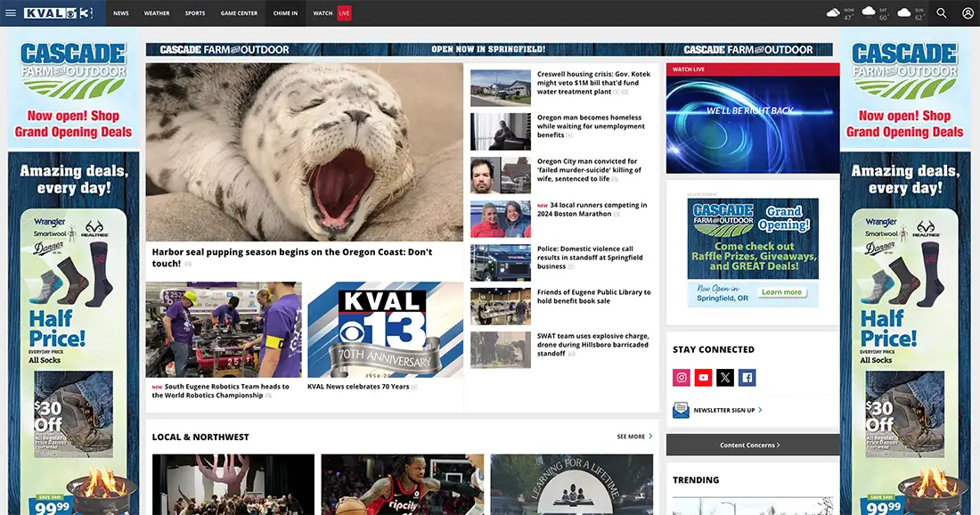Viewport: 980px width, 515px height.
Task: Click the current weather cloud icon
Action: 833,12
